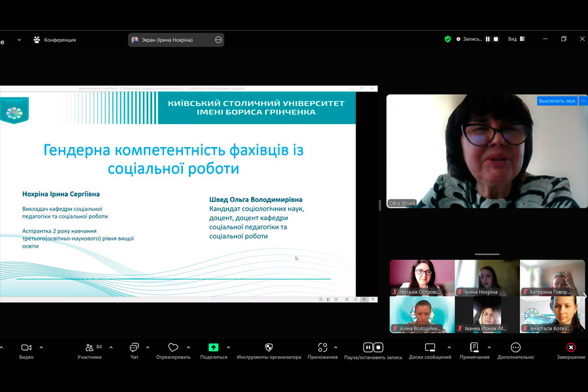The width and height of the screenshot is (588, 392).
Task: Select Ірина Нохріна video tile
Action: [487, 278]
